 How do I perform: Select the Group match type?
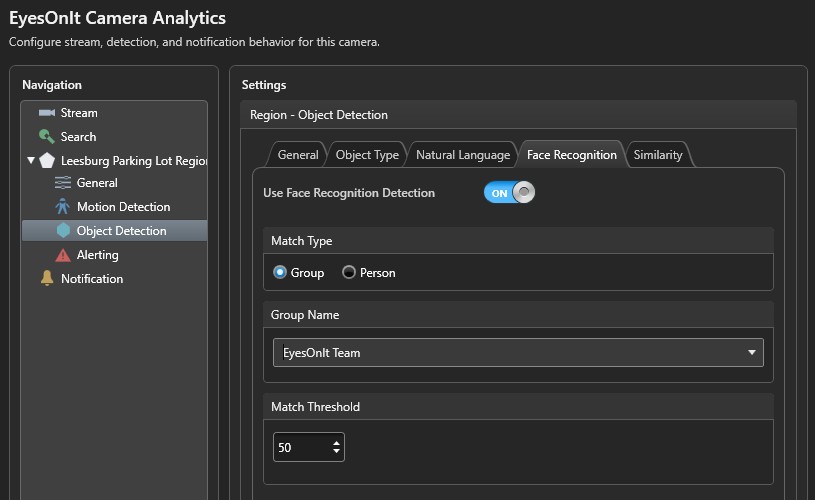299,272
